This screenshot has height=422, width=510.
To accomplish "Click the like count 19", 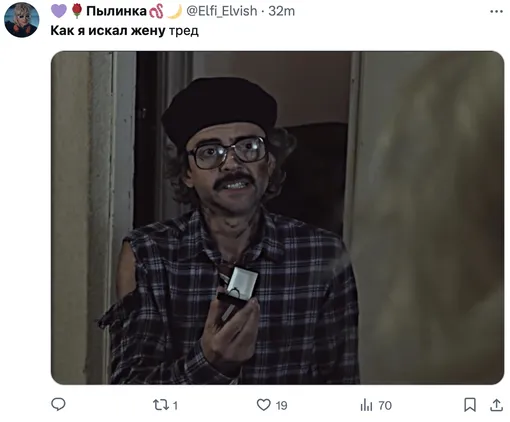I will click(x=281, y=406).
